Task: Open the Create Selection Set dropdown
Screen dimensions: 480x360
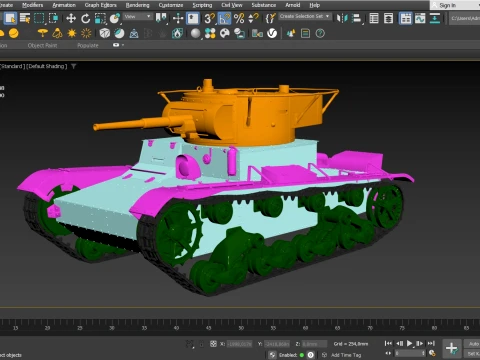Action: (305, 16)
